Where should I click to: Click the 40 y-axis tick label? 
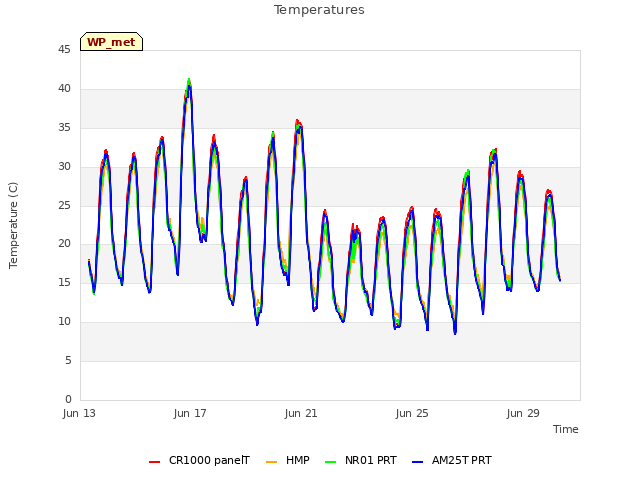64,89
